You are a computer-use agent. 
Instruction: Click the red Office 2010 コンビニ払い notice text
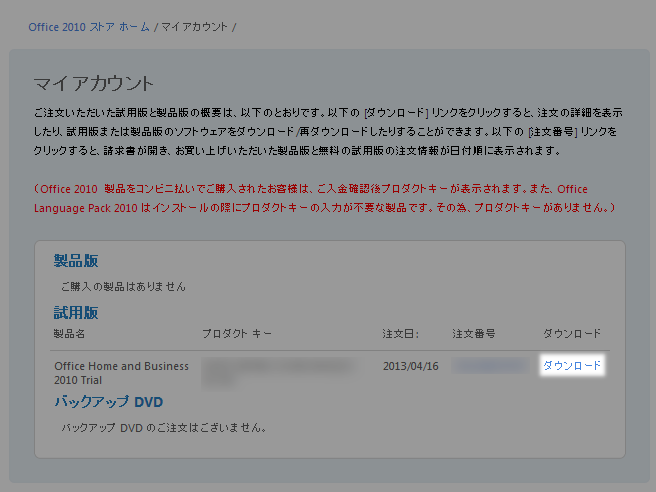coord(325,198)
